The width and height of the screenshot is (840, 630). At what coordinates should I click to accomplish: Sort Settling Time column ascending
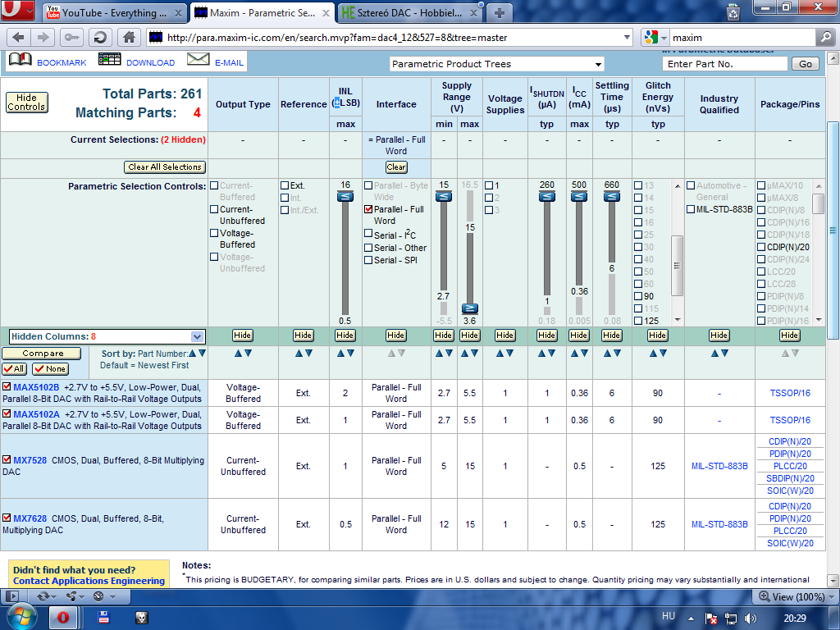[607, 354]
